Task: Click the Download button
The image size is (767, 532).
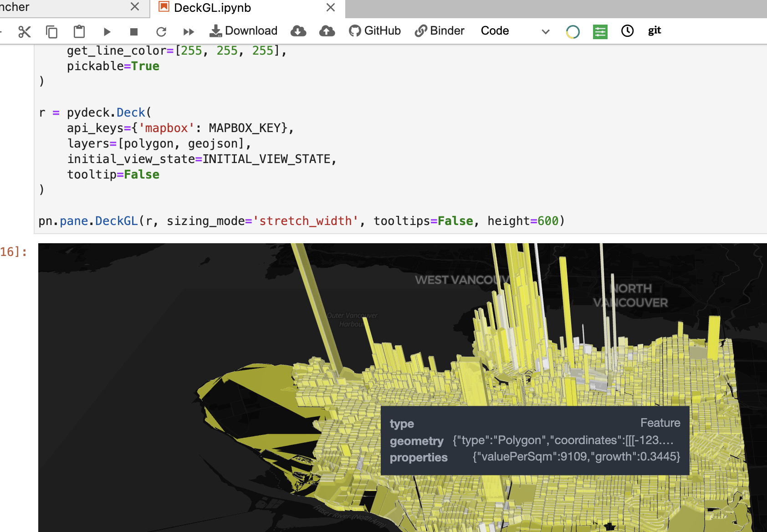Action: click(244, 31)
